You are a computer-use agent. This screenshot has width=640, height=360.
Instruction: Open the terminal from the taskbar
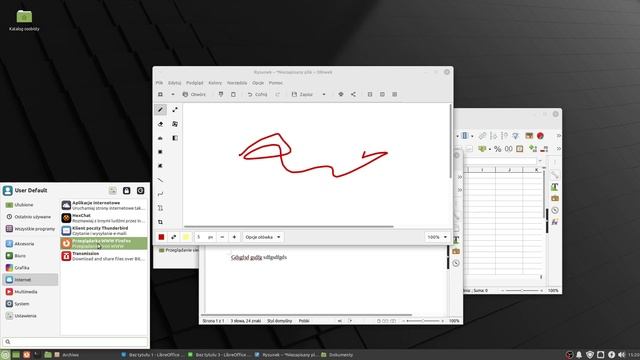tap(37, 355)
